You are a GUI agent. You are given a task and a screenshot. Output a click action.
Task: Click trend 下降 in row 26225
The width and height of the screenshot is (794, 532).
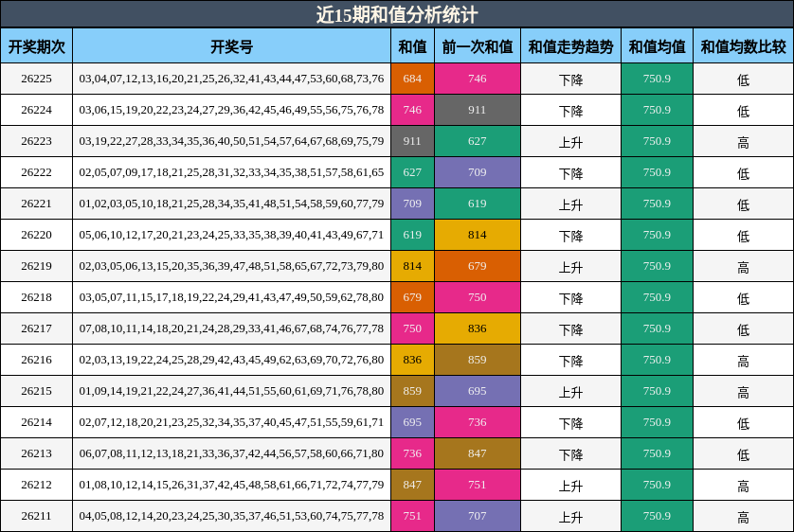tap(570, 80)
